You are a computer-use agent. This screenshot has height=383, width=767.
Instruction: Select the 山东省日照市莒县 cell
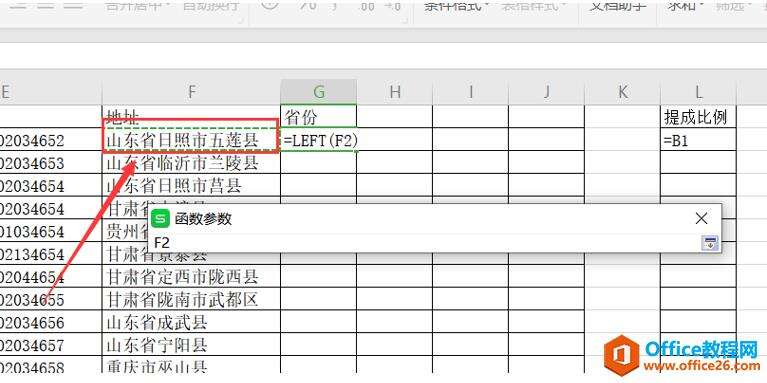pos(192,185)
